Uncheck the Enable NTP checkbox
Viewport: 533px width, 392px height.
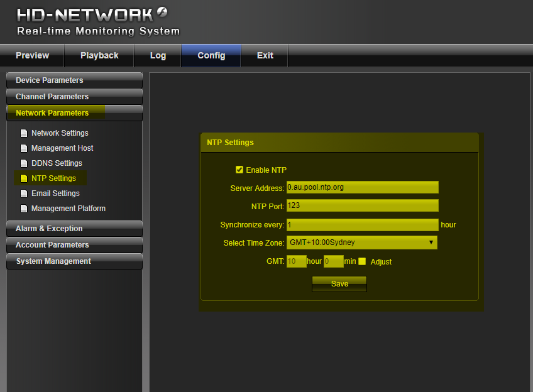239,170
